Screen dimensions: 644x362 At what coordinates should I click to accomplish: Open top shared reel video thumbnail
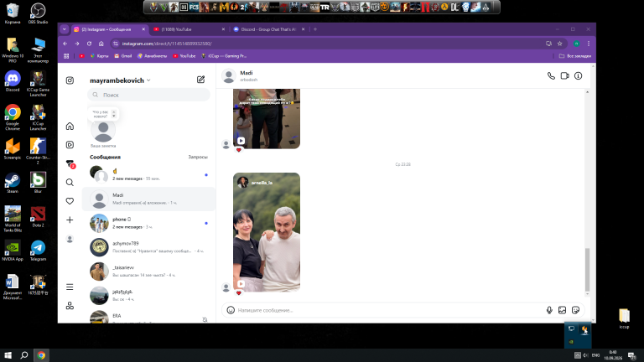click(267, 119)
